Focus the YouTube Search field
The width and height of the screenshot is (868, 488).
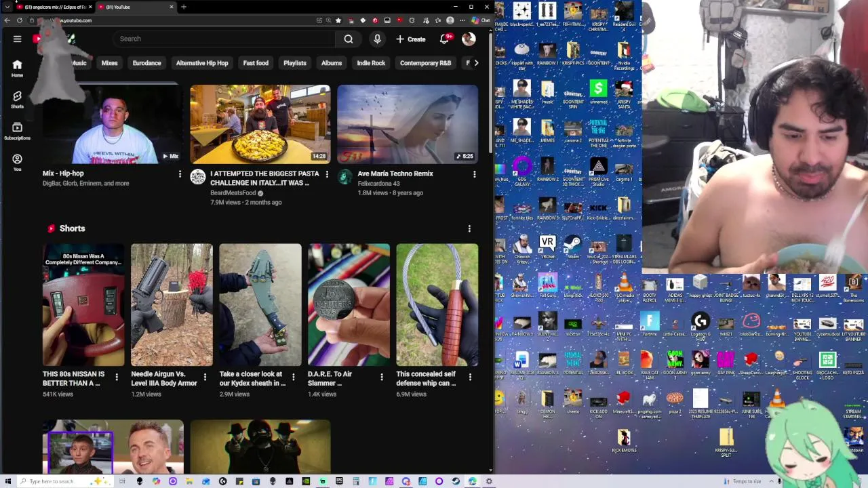pyautogui.click(x=224, y=39)
